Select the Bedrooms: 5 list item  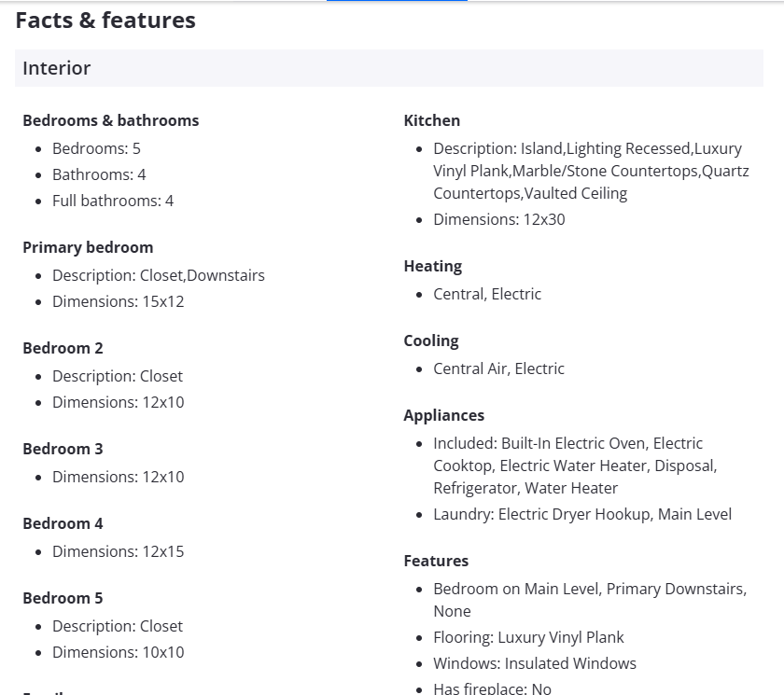[x=96, y=148]
